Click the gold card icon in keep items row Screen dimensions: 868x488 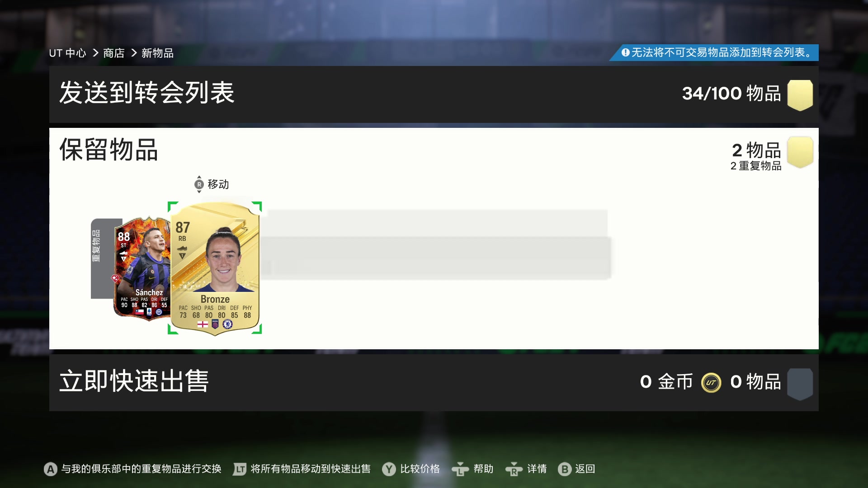[800, 152]
